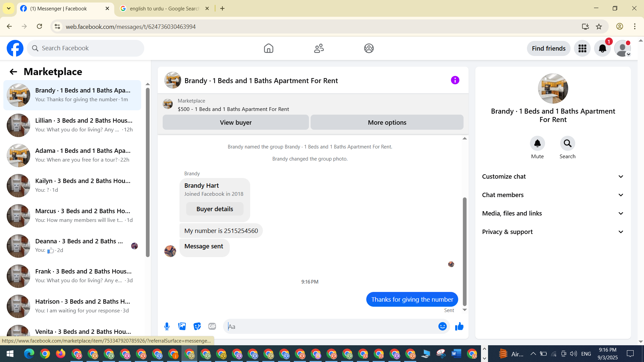The image size is (644, 362).
Task: Expand the Chat members section
Action: [553, 195]
